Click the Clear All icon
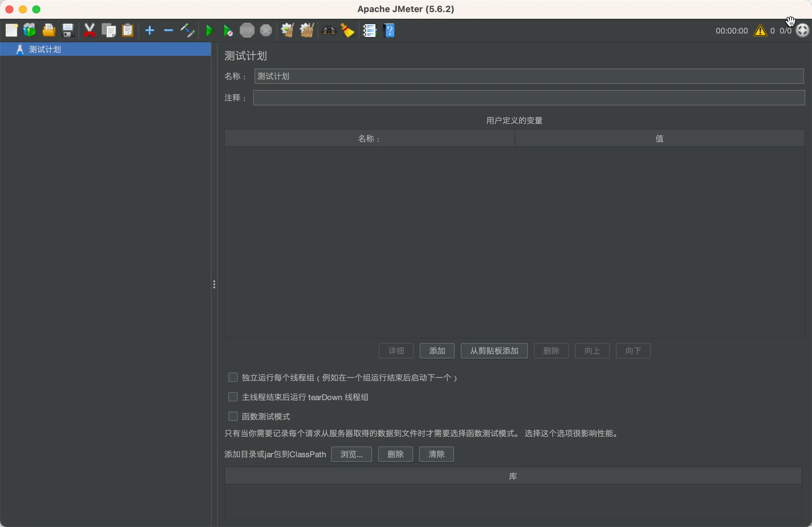812x527 pixels. click(x=306, y=30)
